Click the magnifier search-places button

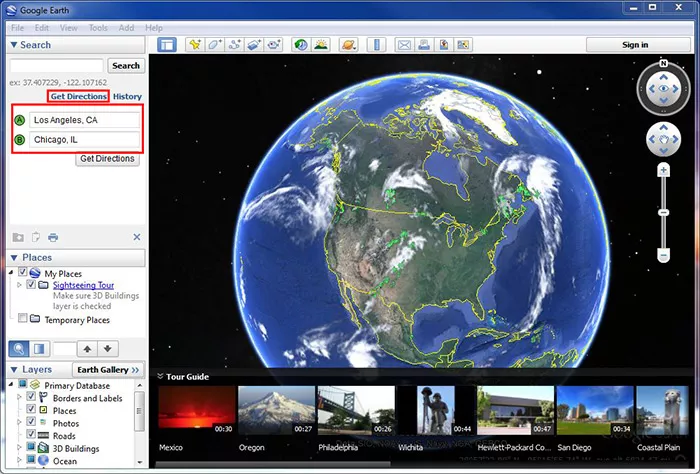pos(19,349)
